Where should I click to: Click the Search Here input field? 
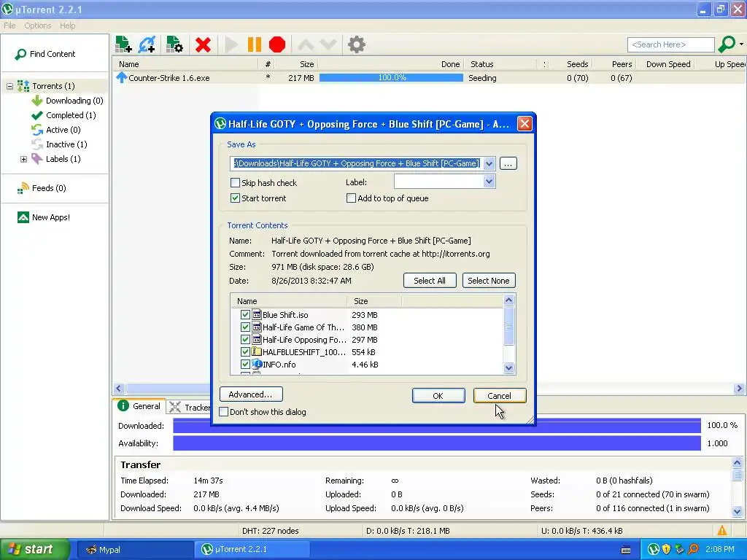[x=671, y=44]
